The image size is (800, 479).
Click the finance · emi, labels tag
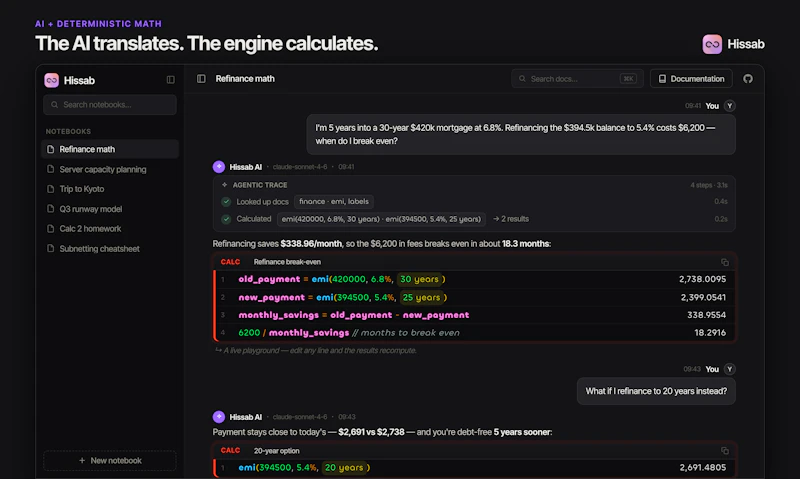tap(334, 201)
